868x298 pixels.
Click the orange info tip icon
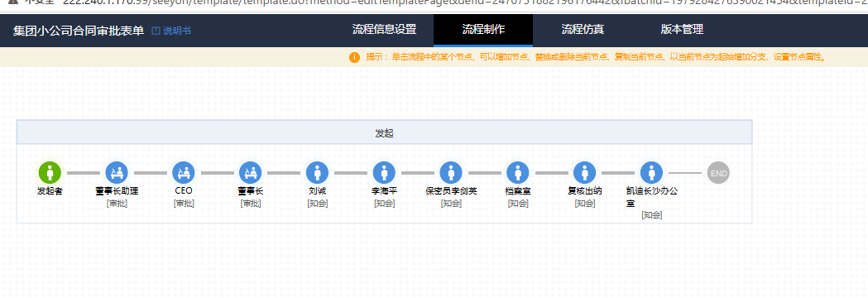tap(355, 58)
